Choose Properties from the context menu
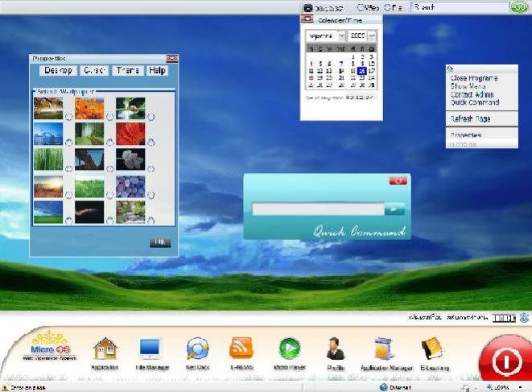 (x=466, y=135)
